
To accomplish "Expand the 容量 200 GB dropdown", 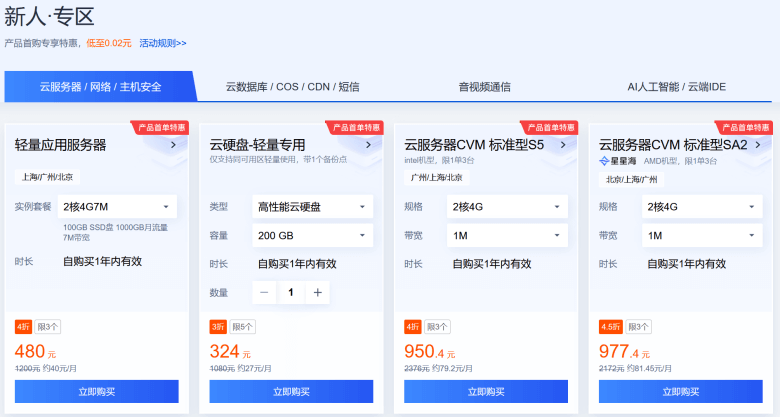I will (312, 236).
